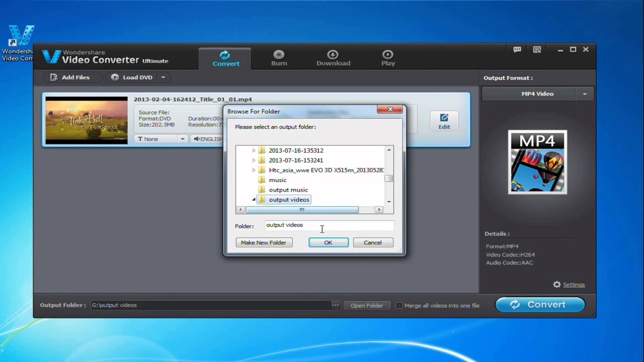Viewport: 644px width, 362px height.
Task: Open the Settings link
Action: click(574, 285)
